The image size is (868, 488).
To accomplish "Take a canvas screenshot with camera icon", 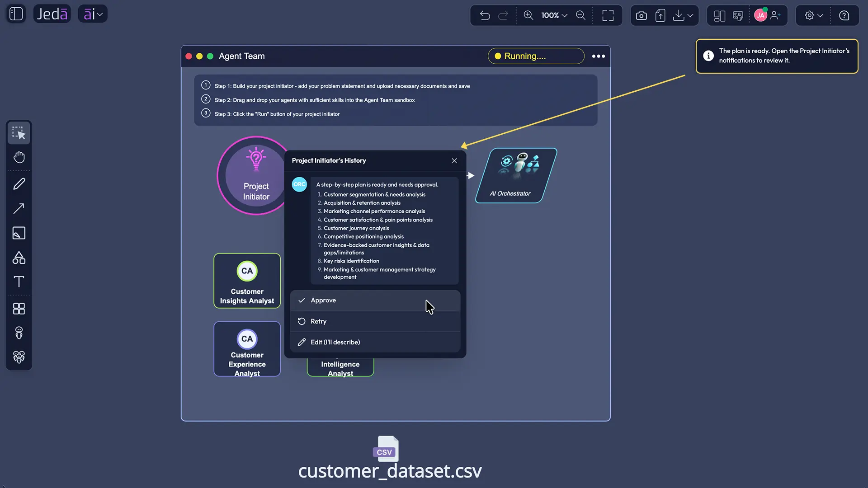I will tap(641, 16).
